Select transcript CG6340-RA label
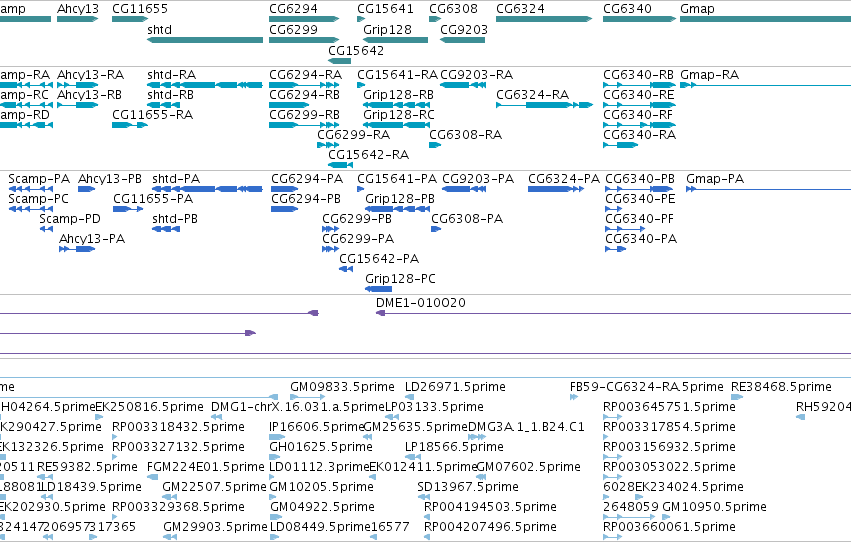 point(639,135)
